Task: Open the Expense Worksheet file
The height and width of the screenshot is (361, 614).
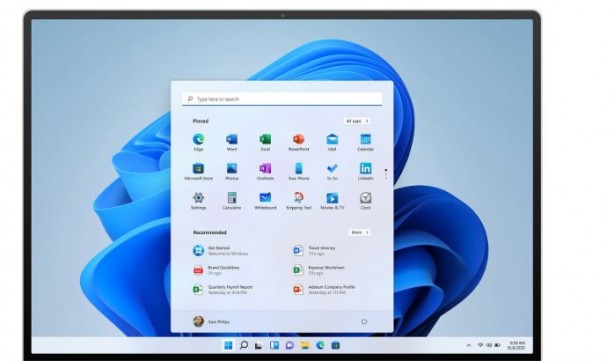Action: pos(319,270)
